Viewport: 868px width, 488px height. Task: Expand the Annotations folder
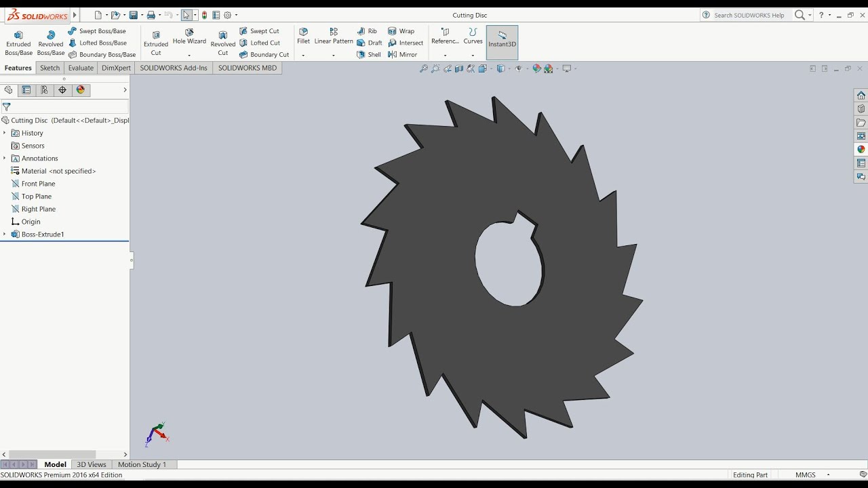tap(5, 158)
